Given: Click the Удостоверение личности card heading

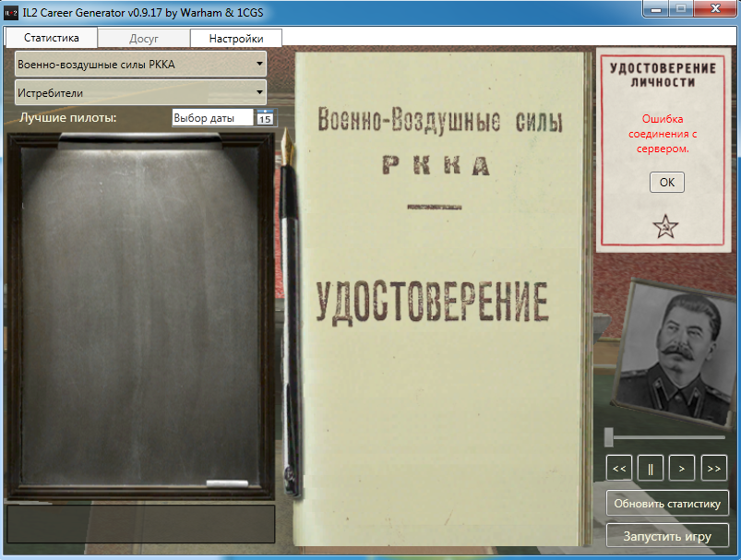Looking at the screenshot, I should pyautogui.click(x=663, y=75).
